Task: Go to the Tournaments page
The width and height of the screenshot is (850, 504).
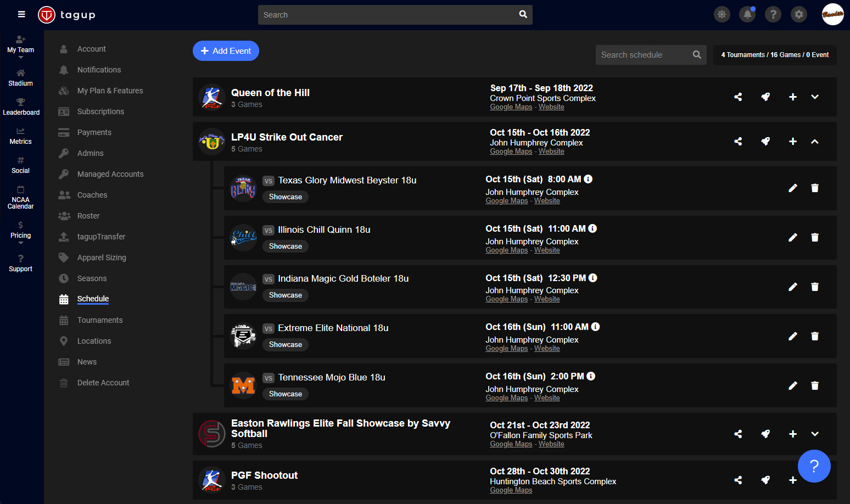Action: (x=100, y=320)
